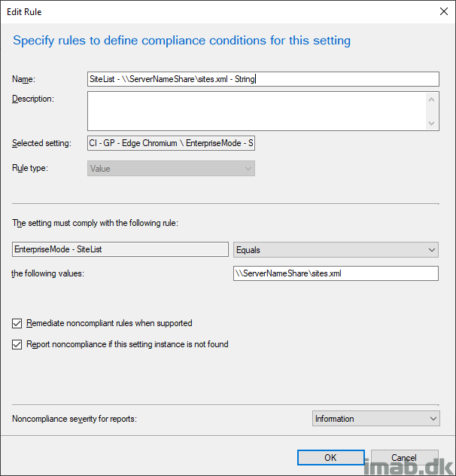Click the Name: label
The image size is (456, 476).
coord(23,79)
